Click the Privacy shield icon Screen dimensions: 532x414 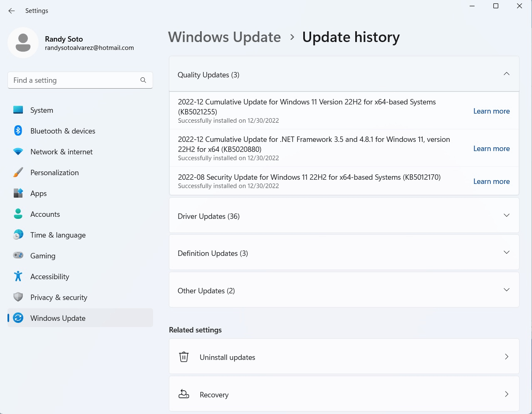coord(18,297)
